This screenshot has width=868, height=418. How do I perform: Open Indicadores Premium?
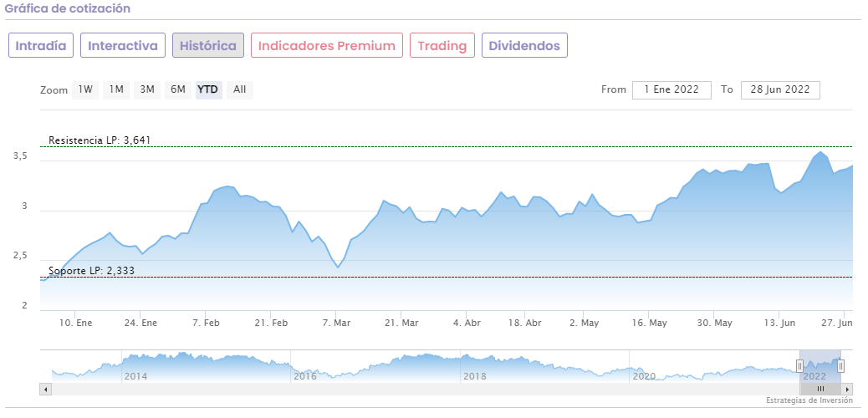pos(326,46)
